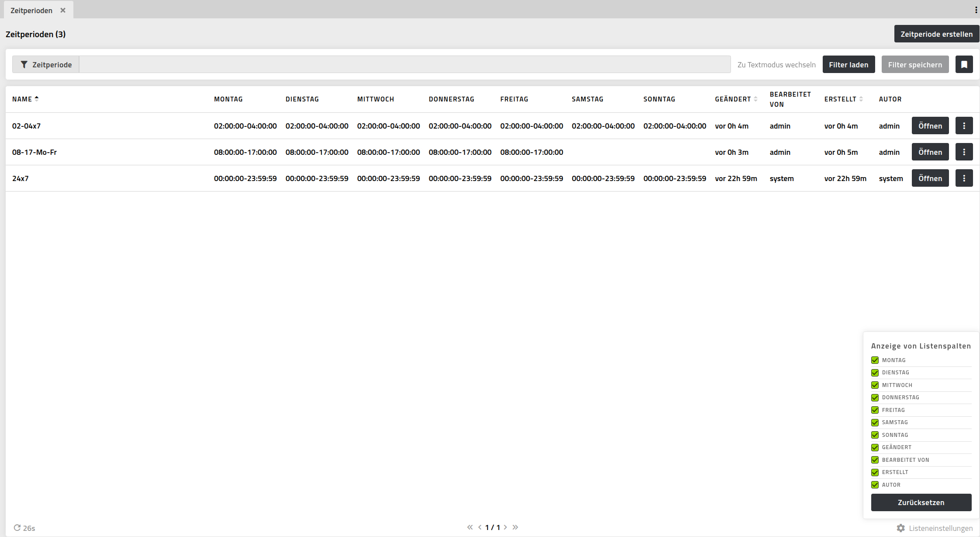
Task: Click 'vor 0h 3m' modified time
Action: (731, 152)
